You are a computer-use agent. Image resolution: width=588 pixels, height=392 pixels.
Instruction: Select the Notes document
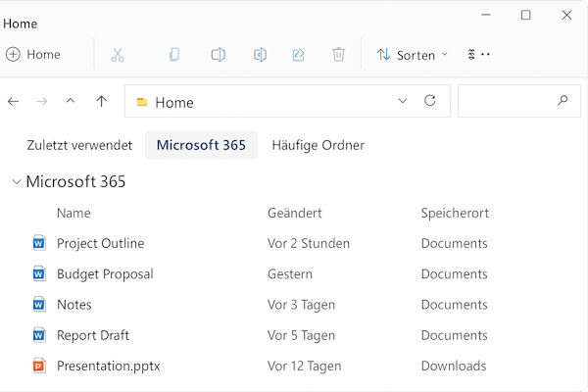(74, 305)
